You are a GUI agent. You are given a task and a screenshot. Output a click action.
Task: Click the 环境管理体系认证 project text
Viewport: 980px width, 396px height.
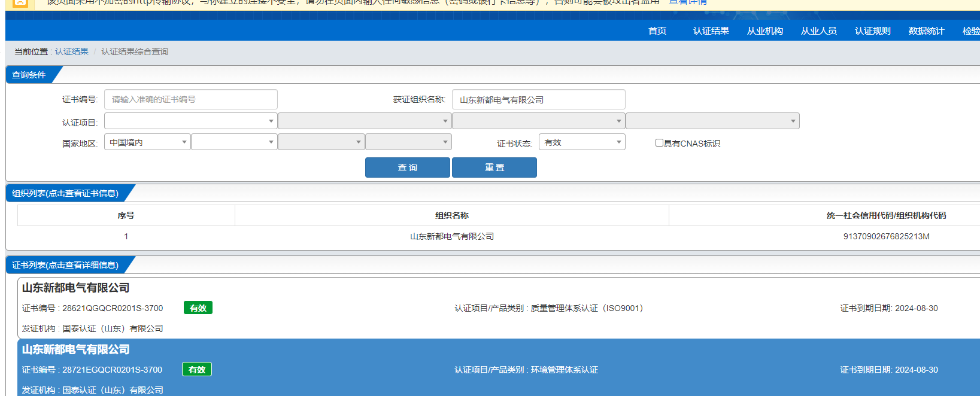[565, 370]
